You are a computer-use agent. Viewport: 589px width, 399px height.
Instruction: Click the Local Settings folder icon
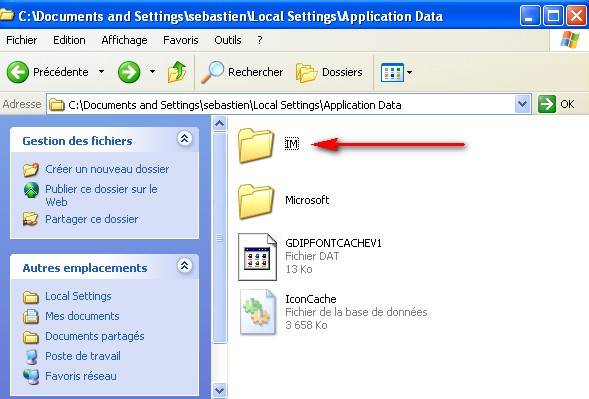(x=31, y=297)
